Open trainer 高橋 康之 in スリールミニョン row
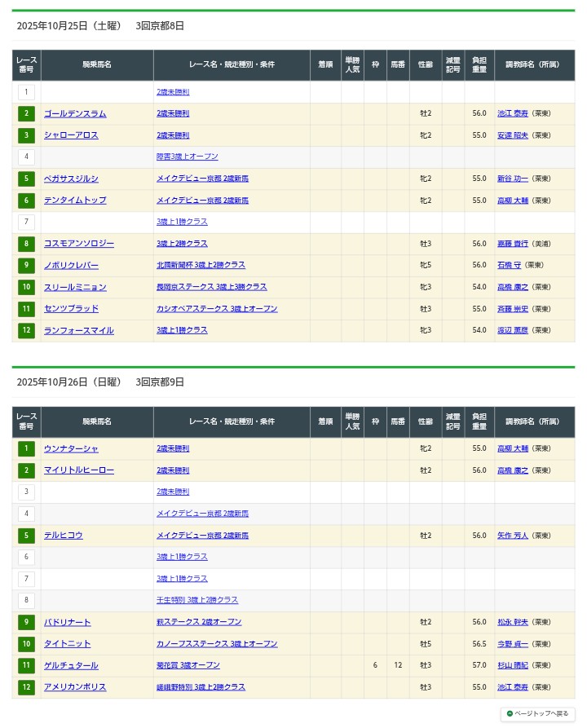 tap(513, 287)
